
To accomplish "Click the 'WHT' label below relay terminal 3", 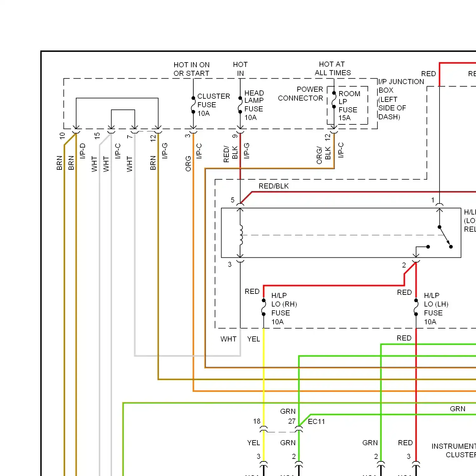I will (228, 339).
